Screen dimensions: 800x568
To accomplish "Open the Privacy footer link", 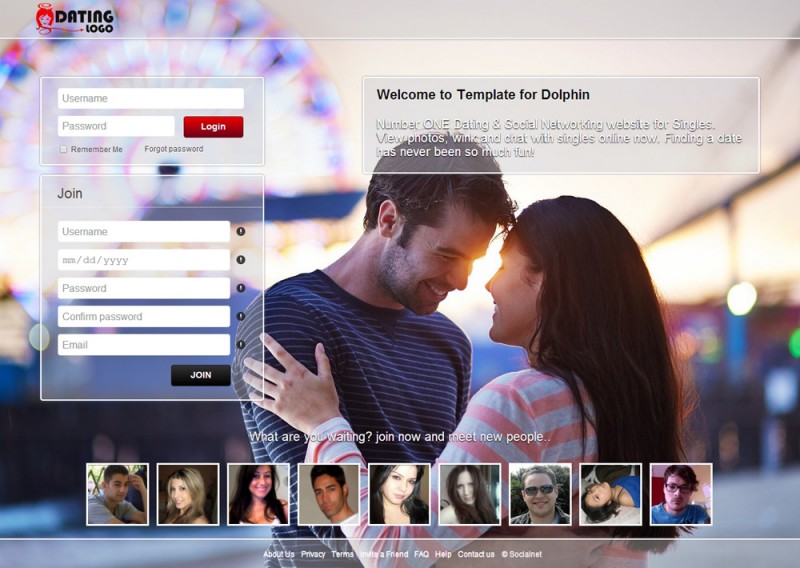I will (x=313, y=554).
